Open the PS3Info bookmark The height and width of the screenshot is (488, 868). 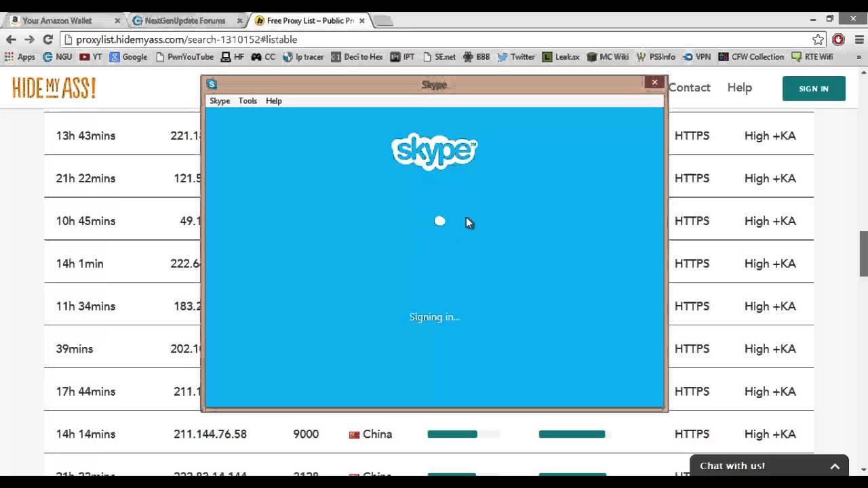(x=656, y=57)
